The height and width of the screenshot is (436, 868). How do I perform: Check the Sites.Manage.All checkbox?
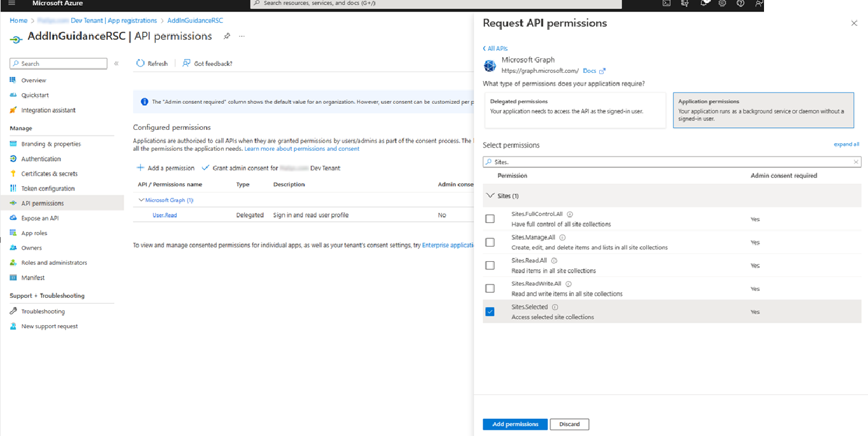click(x=489, y=242)
